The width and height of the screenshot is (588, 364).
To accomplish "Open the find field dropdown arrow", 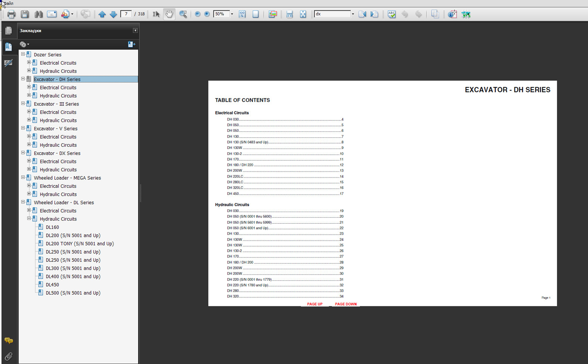I will click(353, 14).
